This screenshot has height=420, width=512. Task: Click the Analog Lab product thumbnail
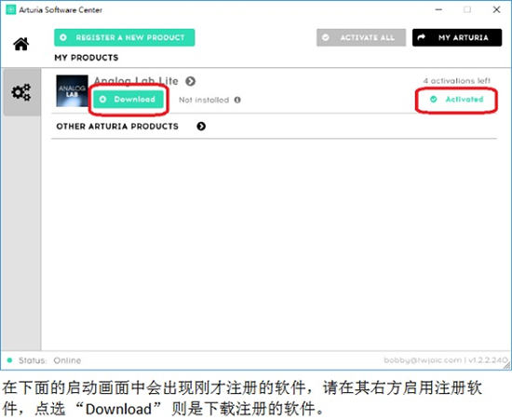pyautogui.click(x=72, y=90)
